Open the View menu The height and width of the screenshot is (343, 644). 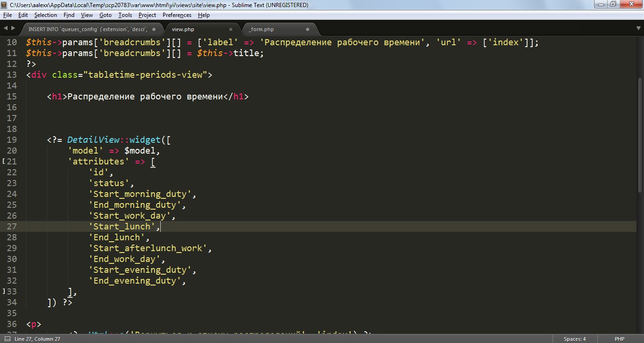tap(87, 15)
